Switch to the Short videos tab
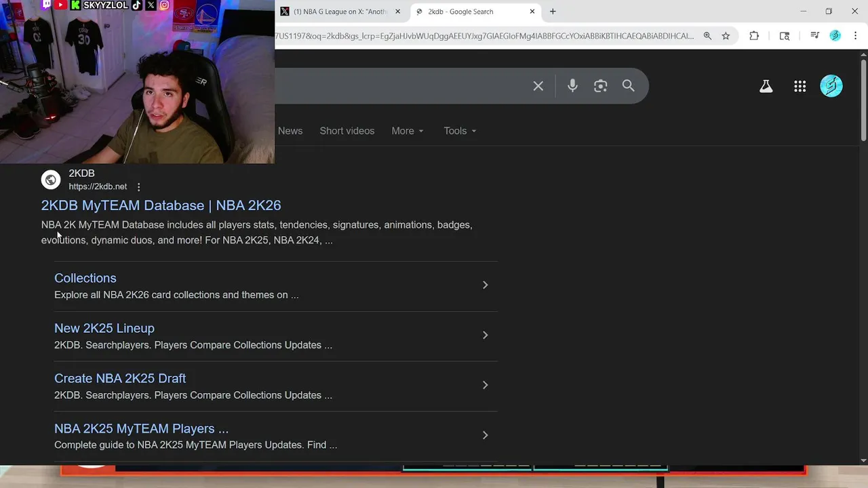868x488 pixels. [347, 131]
